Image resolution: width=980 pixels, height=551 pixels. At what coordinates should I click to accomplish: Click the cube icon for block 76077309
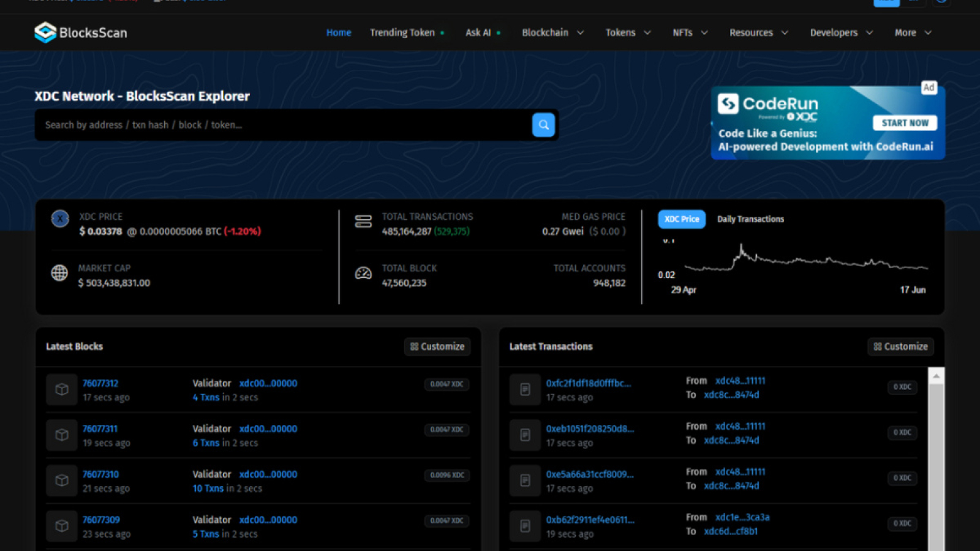62,526
